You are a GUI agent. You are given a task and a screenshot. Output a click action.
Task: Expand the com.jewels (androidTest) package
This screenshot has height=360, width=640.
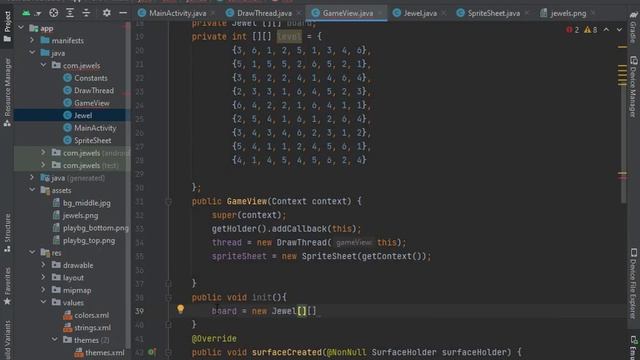pyautogui.click(x=43, y=153)
